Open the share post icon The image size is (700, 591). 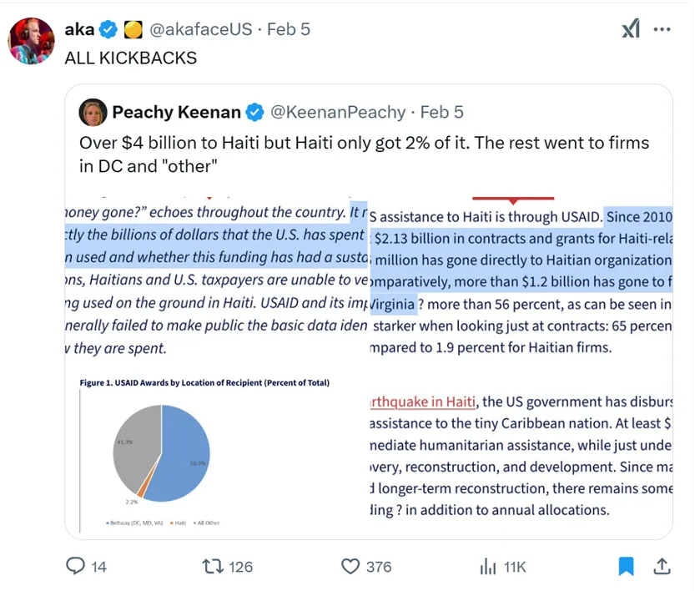point(662,567)
